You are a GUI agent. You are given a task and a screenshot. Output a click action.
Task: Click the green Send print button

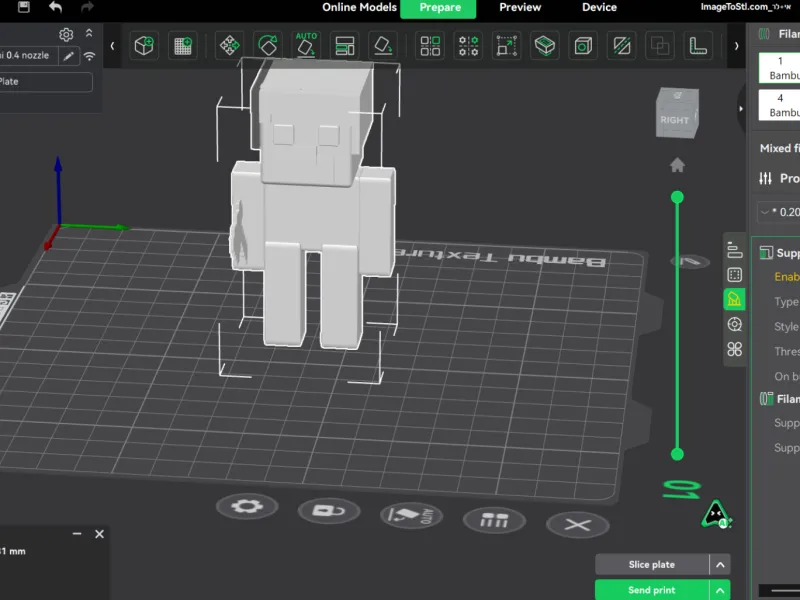coord(652,590)
